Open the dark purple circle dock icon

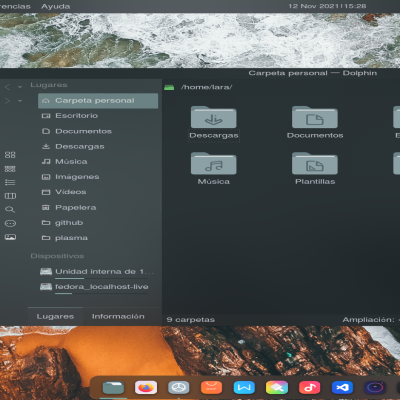(x=375, y=388)
